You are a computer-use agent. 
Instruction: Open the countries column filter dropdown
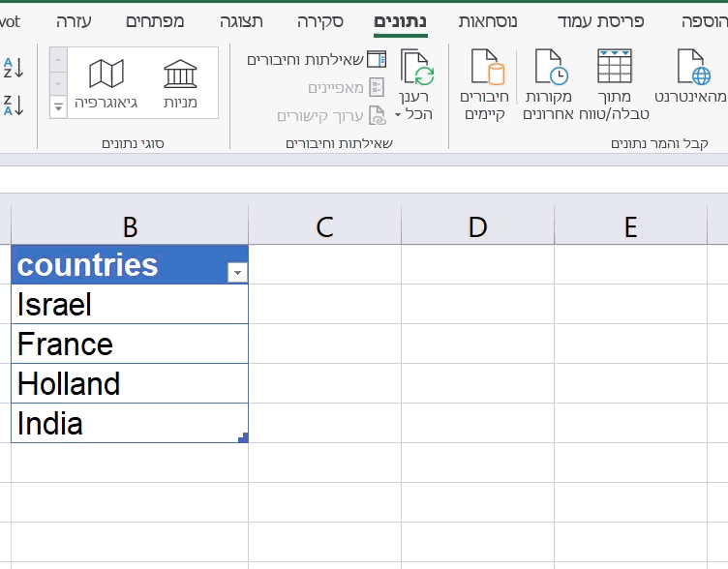[237, 273]
